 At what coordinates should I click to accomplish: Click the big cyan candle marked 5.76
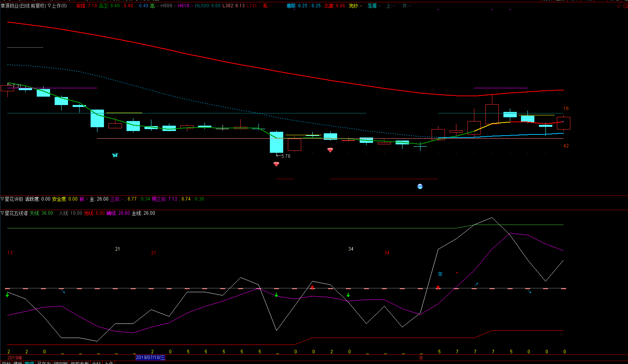click(x=276, y=142)
